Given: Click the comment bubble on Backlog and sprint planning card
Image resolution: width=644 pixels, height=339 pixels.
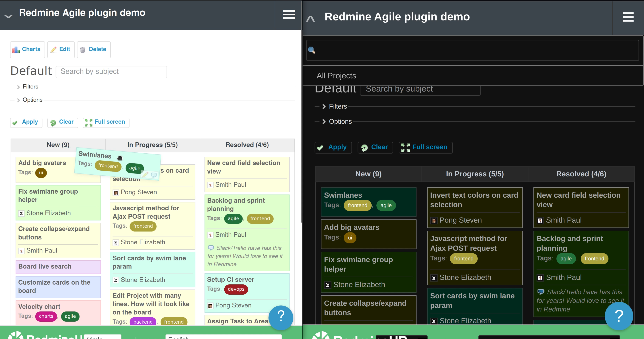Looking at the screenshot, I should 211,248.
